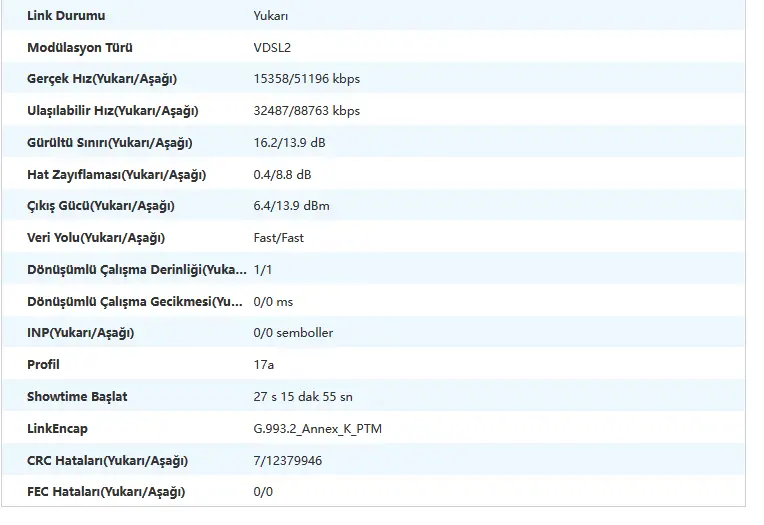Select 'Gürültü Sınırı(Yukarı/Aşağı)' label
The width and height of the screenshot is (764, 525).
click(110, 143)
